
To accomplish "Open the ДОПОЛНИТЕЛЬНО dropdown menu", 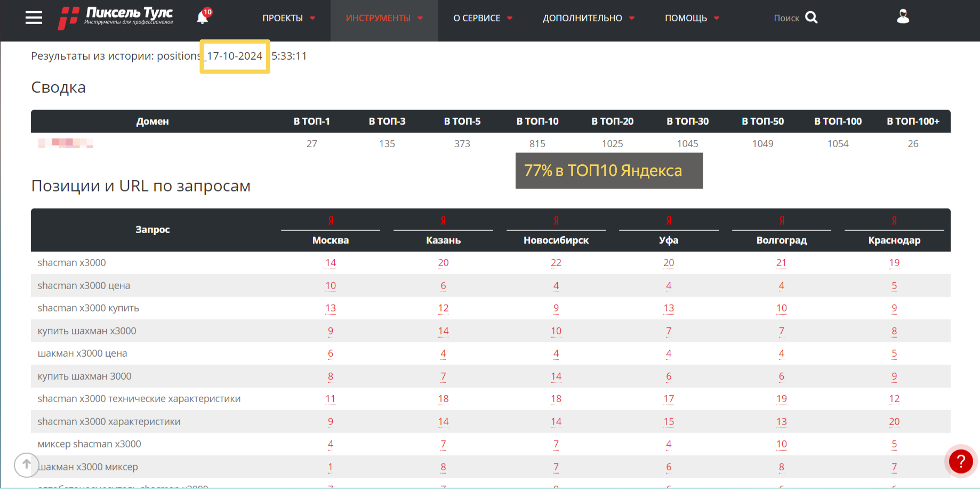I will click(588, 18).
